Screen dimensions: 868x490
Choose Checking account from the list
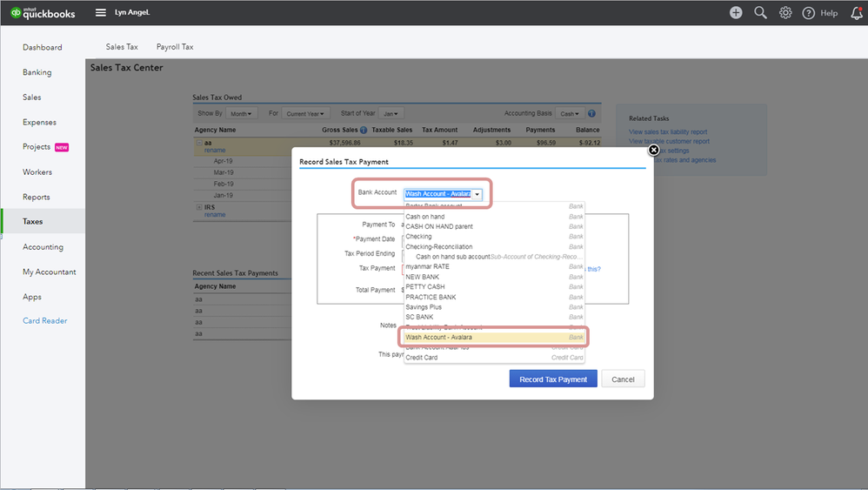point(494,237)
